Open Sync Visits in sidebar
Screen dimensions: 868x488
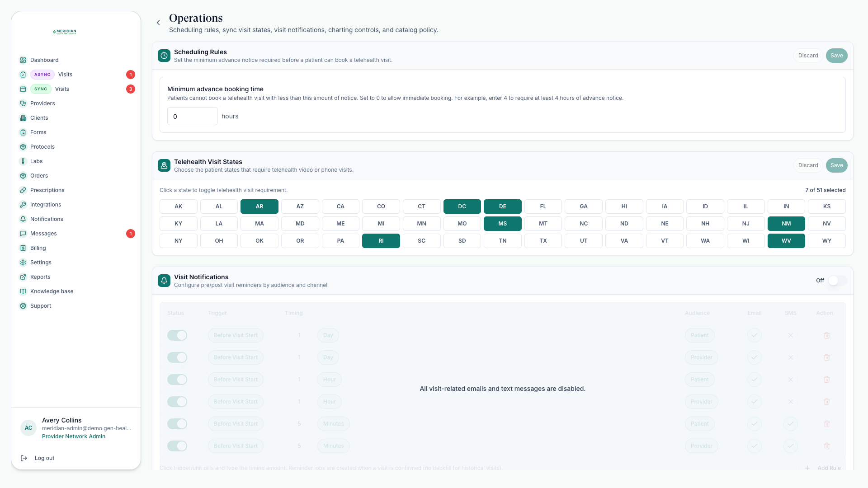tap(76, 89)
